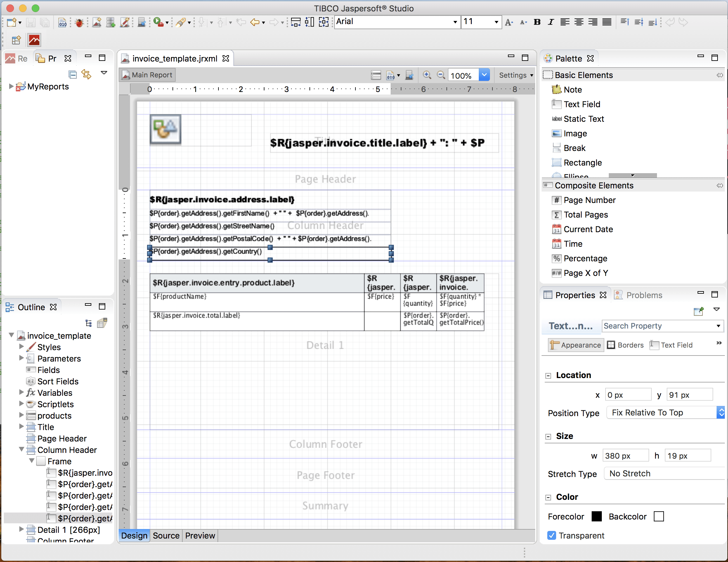This screenshot has width=728, height=562.
Task: Open the zoom percentage dropdown
Action: pos(484,75)
